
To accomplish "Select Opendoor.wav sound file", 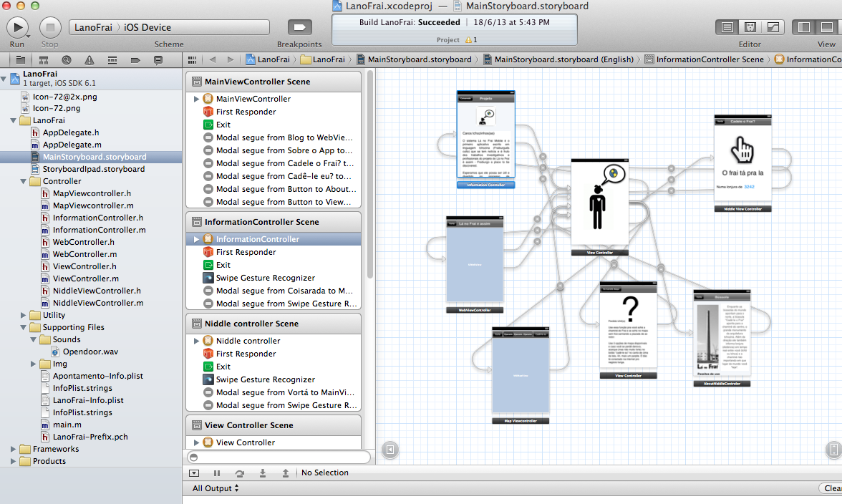I will pos(91,352).
